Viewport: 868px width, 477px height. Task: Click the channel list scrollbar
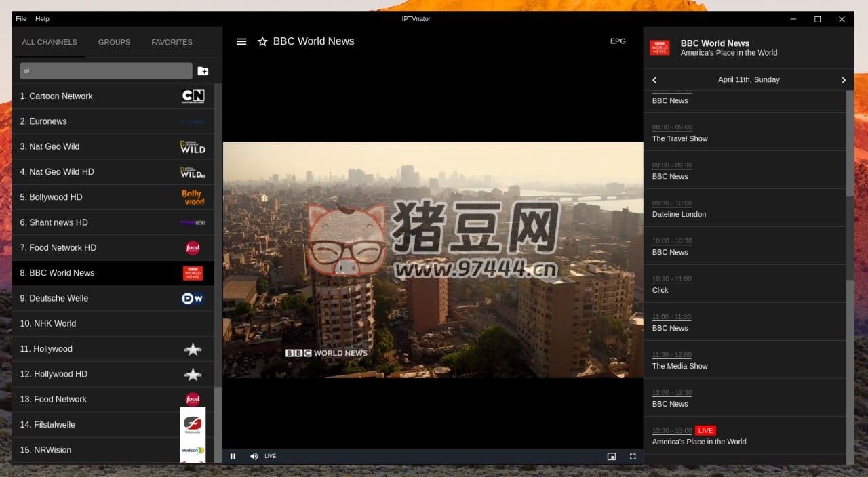218,271
